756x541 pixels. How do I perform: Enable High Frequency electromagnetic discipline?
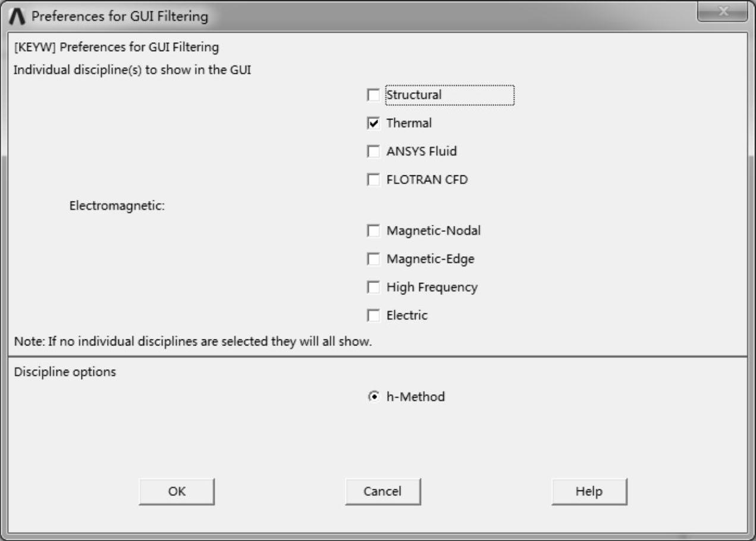click(374, 288)
